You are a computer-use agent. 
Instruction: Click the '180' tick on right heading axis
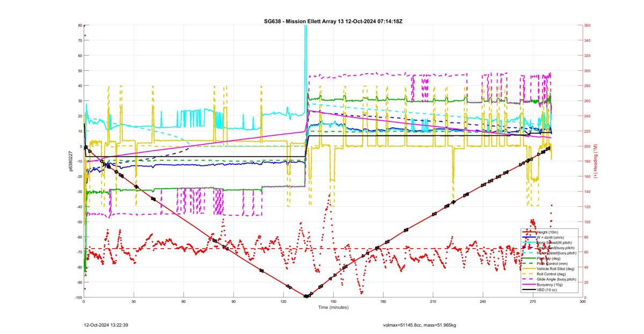click(x=588, y=161)
